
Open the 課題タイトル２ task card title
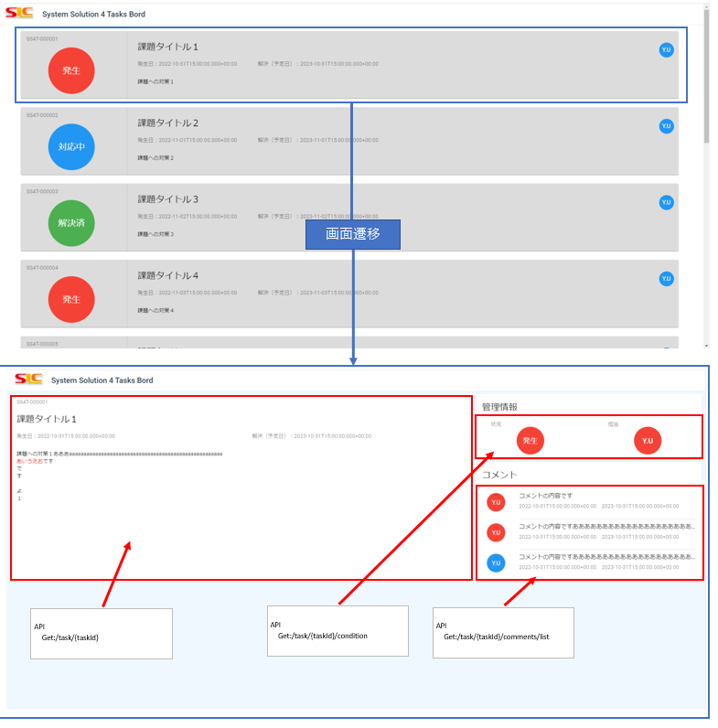[168, 123]
